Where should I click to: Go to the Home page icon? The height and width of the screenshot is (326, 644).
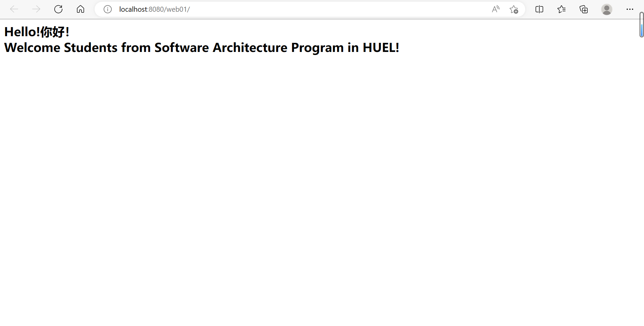(x=80, y=9)
